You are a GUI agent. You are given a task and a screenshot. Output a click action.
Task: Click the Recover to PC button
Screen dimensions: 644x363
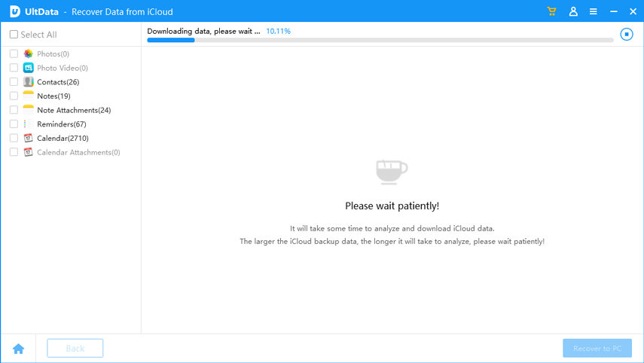pyautogui.click(x=597, y=349)
